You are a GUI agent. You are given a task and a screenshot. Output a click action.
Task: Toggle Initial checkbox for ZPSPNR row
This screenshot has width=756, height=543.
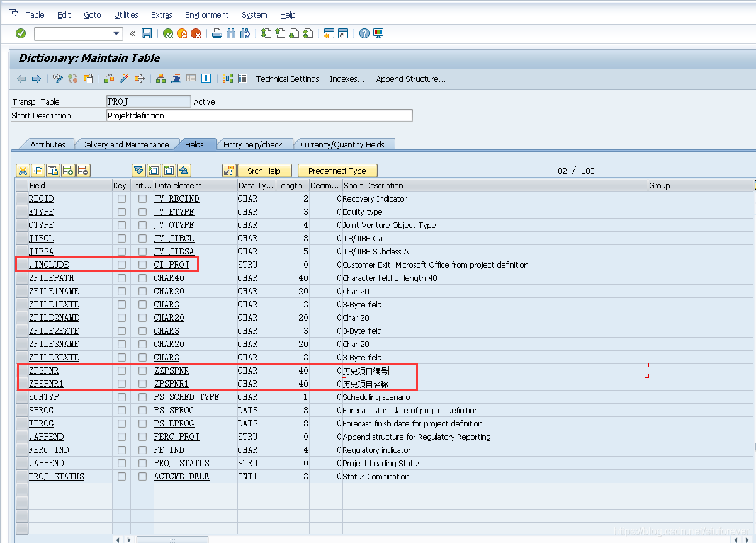pyautogui.click(x=142, y=370)
